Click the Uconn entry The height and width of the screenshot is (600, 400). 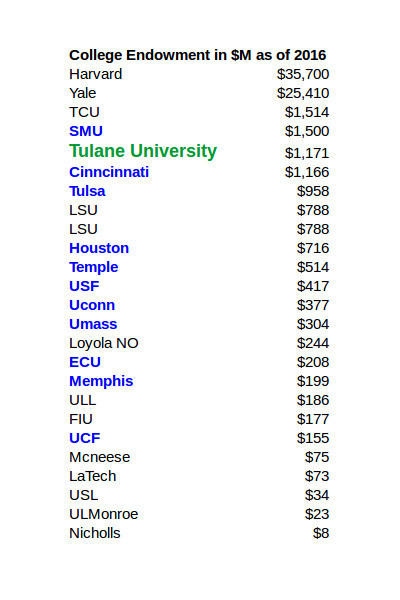(x=92, y=305)
